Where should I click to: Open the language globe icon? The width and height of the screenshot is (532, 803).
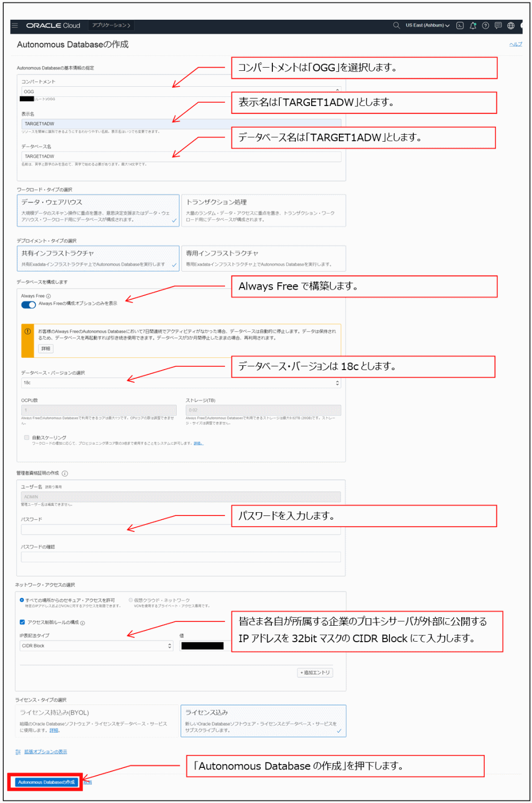[511, 25]
